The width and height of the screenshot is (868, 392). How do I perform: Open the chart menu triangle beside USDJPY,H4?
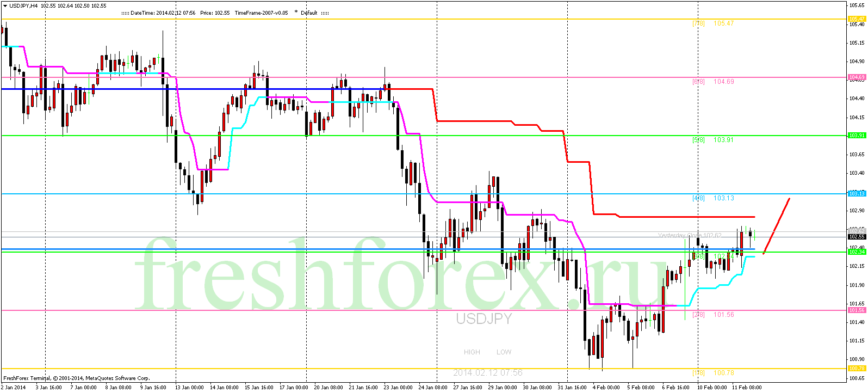point(5,5)
